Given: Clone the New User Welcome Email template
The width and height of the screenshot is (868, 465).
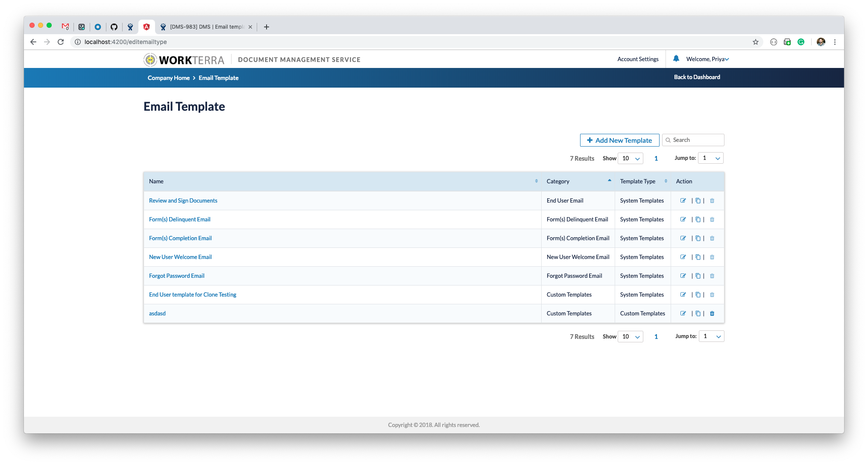Looking at the screenshot, I should tap(698, 257).
